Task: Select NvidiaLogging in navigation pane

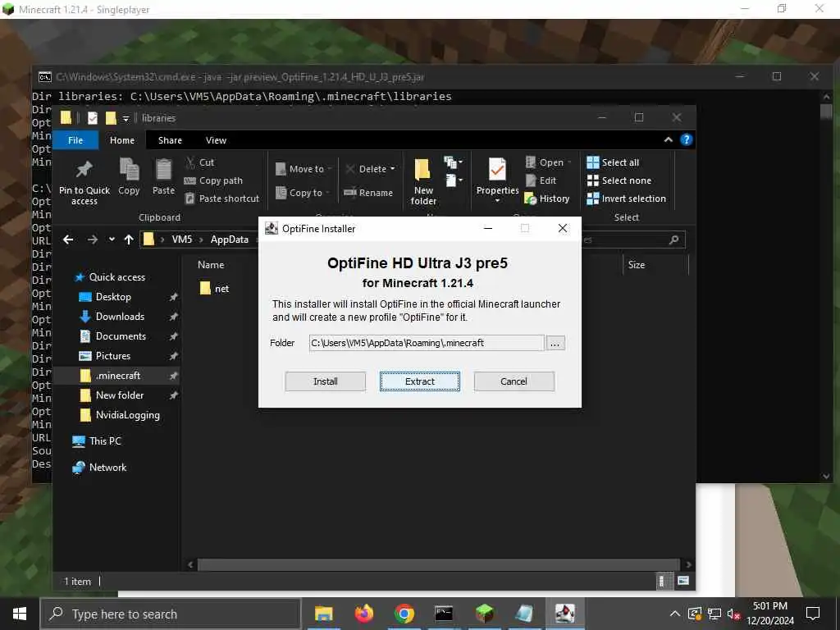Action: pyautogui.click(x=127, y=415)
